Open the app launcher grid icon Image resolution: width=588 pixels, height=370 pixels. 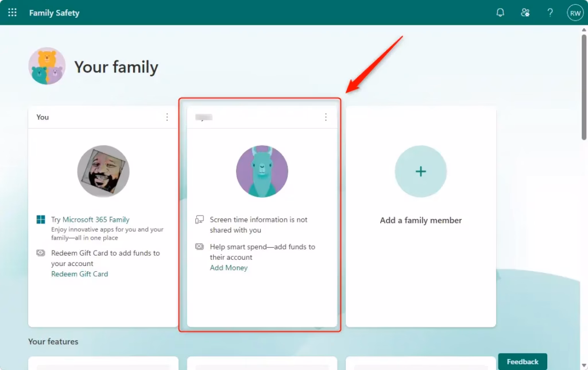coord(13,13)
